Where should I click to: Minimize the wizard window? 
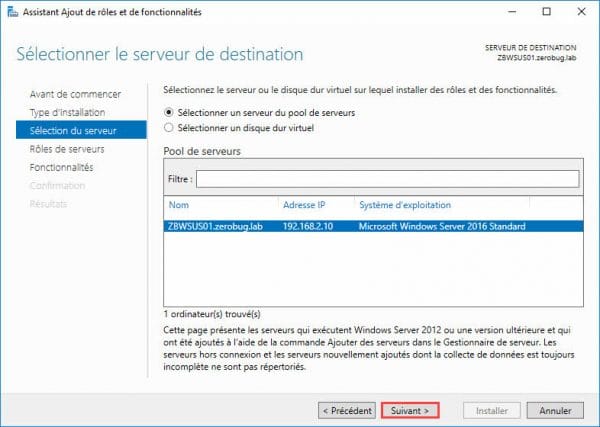[512, 12]
